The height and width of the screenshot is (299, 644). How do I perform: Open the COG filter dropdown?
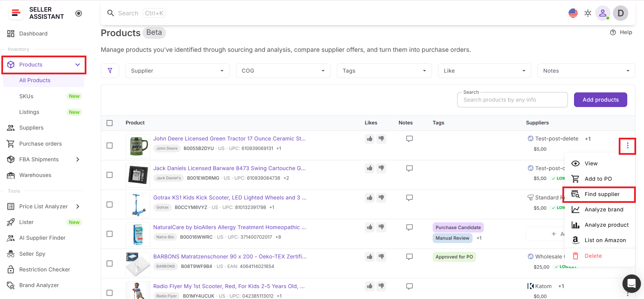(283, 71)
